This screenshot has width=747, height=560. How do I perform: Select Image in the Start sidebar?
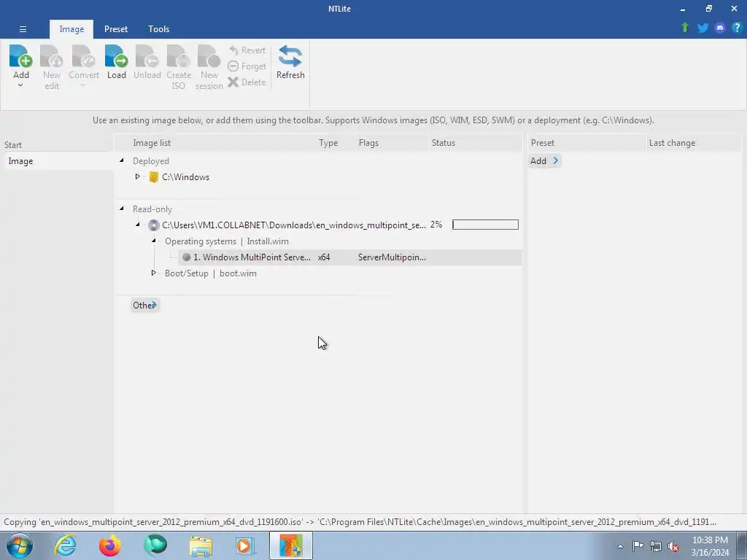point(57,161)
